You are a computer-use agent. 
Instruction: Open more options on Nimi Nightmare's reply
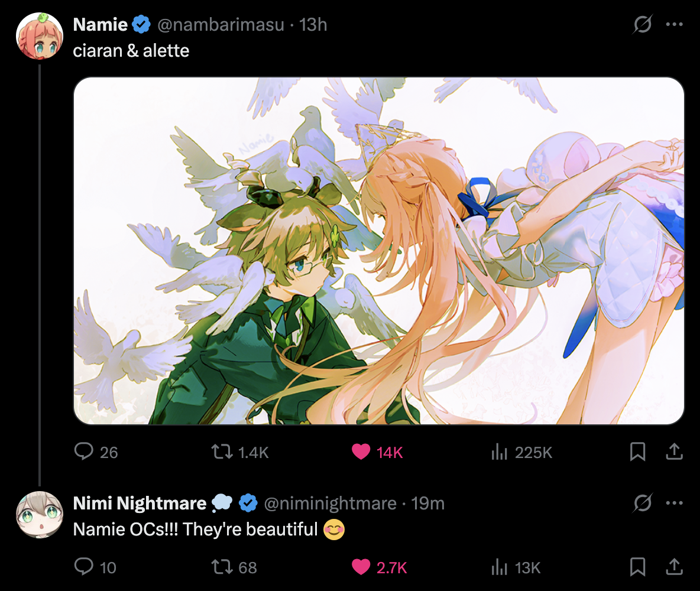click(674, 503)
